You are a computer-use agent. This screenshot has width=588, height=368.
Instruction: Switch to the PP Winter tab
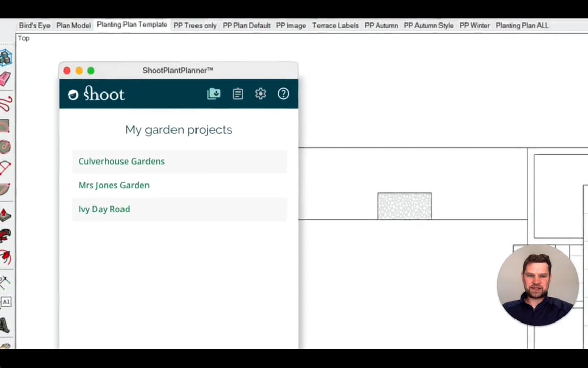tap(475, 26)
